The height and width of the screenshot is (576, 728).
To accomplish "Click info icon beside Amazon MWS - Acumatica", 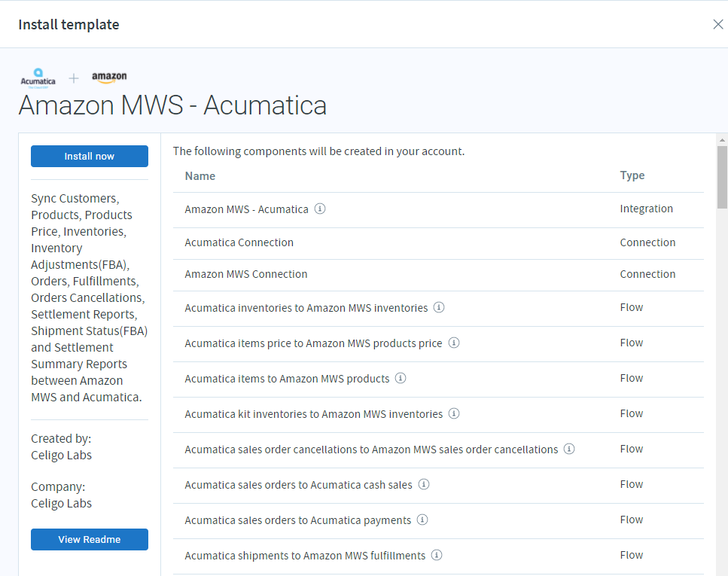I will tap(320, 209).
